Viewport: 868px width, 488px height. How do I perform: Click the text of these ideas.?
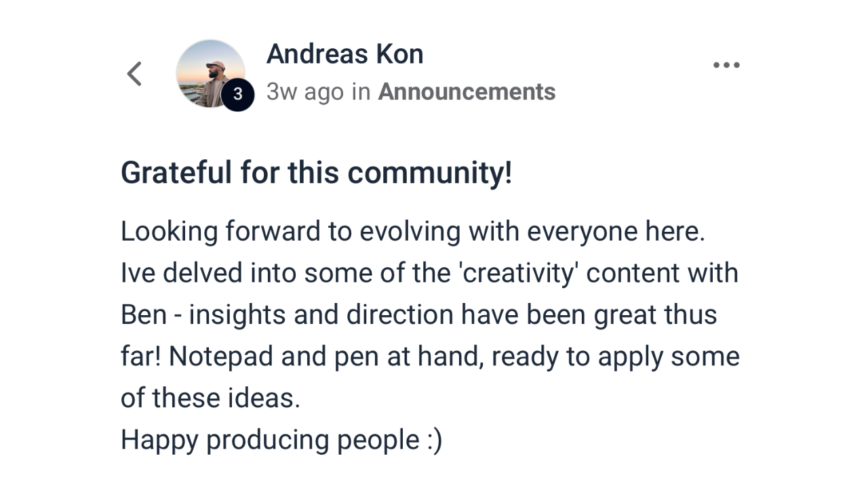pyautogui.click(x=210, y=398)
